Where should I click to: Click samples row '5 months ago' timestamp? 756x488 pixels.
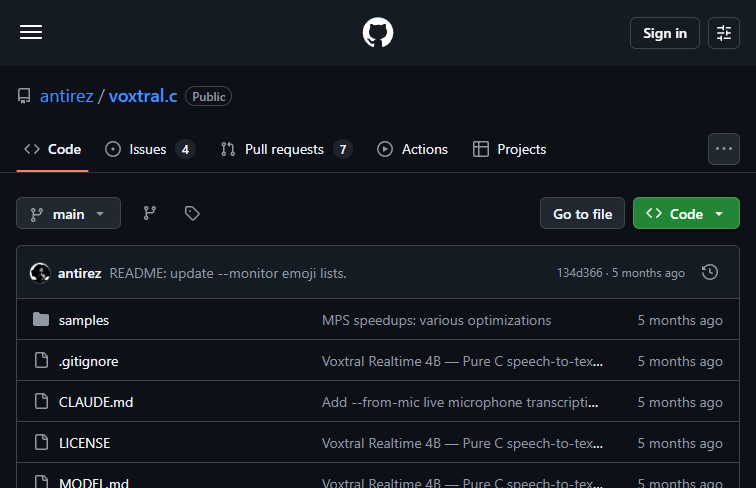[680, 320]
